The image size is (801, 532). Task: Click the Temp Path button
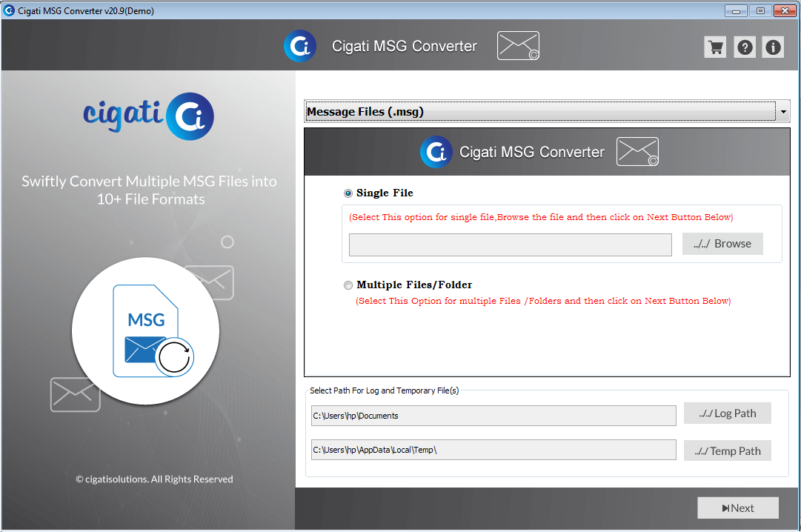727,450
